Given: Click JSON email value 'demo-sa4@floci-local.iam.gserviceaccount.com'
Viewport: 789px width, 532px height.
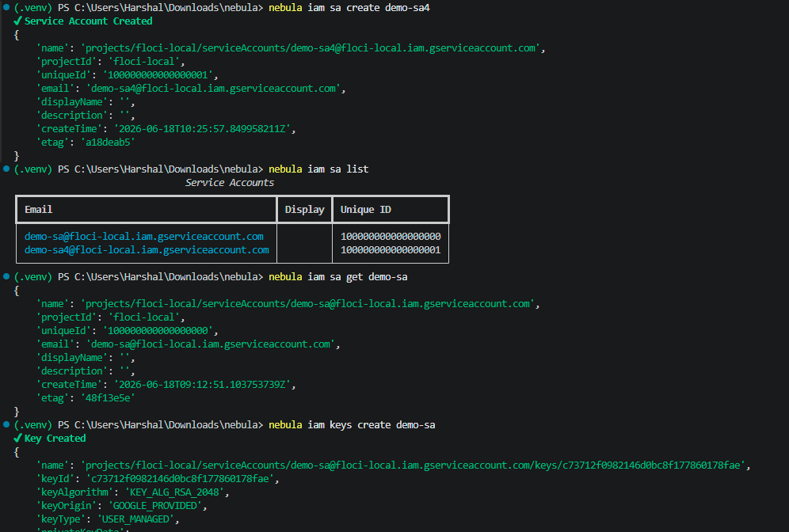Looking at the screenshot, I should point(213,89).
